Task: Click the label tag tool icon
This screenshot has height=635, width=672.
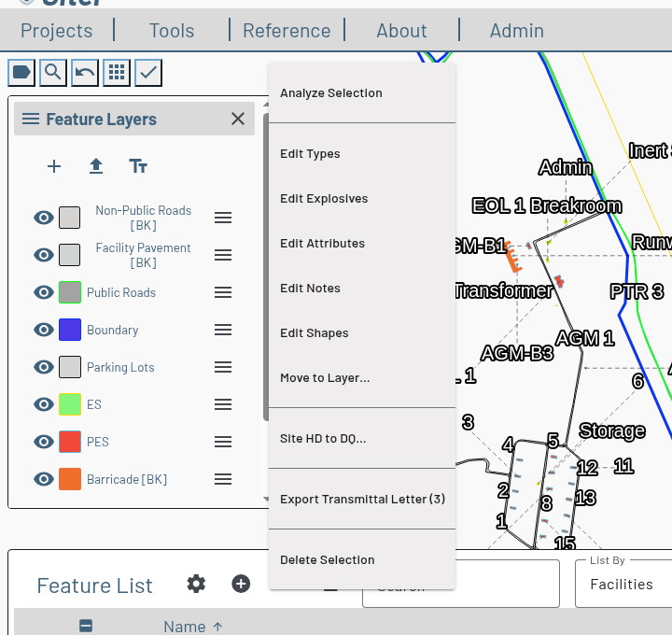Action: 21,73
